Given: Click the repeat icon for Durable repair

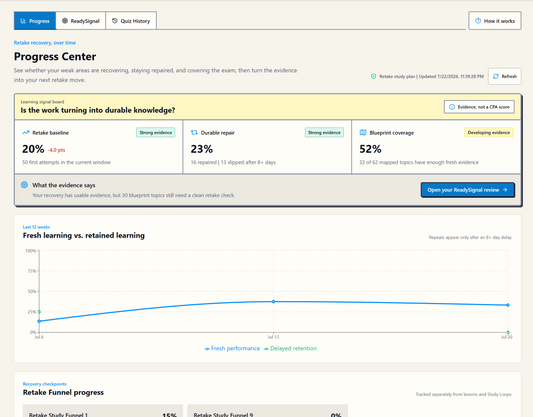Looking at the screenshot, I should tap(194, 133).
